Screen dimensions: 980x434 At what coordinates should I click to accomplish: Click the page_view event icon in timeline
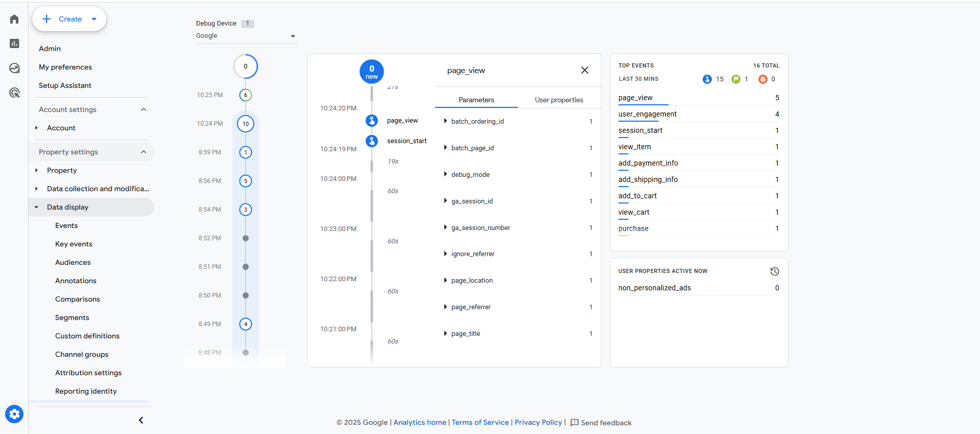(x=372, y=121)
